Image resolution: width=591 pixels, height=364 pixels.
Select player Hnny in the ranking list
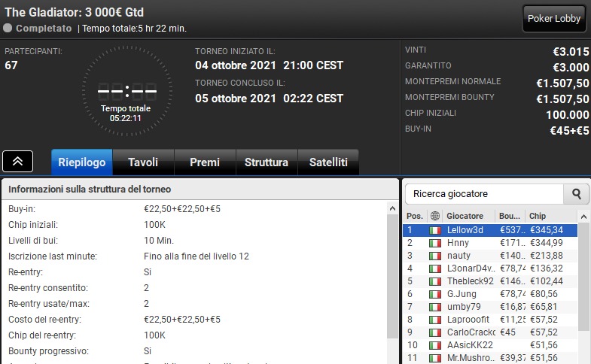tap(490, 243)
